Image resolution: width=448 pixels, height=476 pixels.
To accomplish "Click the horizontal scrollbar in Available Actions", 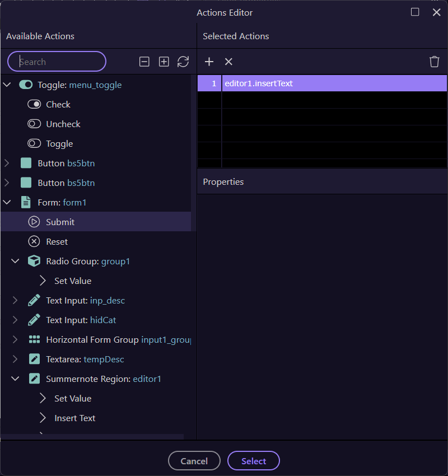I will [x=92, y=436].
